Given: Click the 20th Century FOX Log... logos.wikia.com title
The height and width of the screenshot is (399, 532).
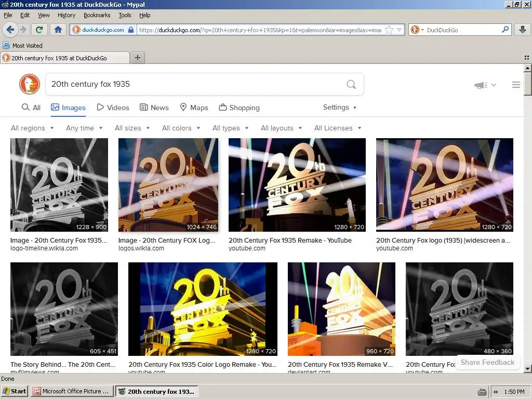Looking at the screenshot, I should (167, 240).
